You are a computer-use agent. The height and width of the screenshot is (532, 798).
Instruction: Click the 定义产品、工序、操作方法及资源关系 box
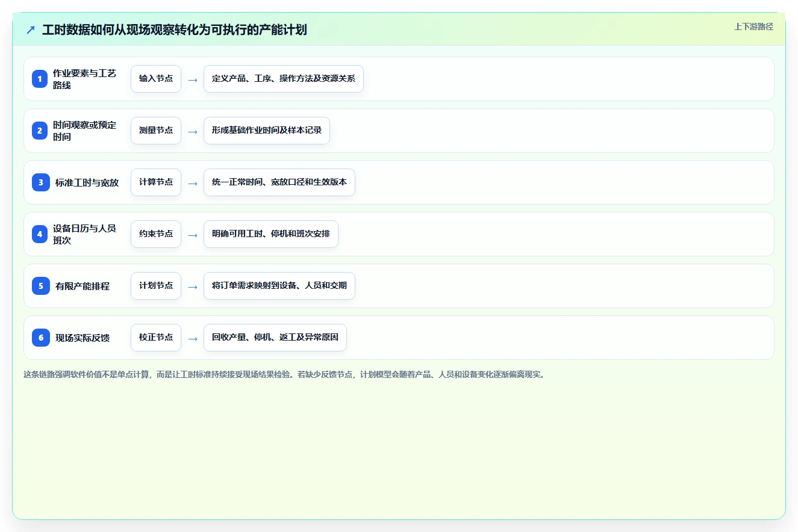(284, 79)
